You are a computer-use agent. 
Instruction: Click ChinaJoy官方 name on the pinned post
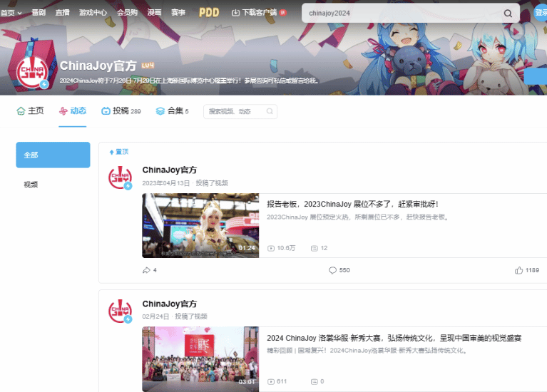coord(170,170)
